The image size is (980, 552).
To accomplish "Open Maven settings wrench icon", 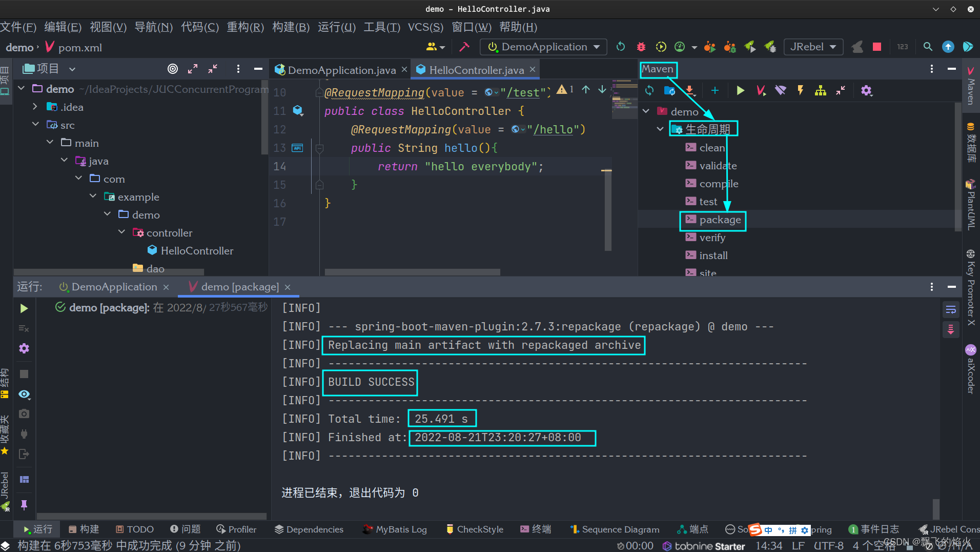I will point(866,90).
